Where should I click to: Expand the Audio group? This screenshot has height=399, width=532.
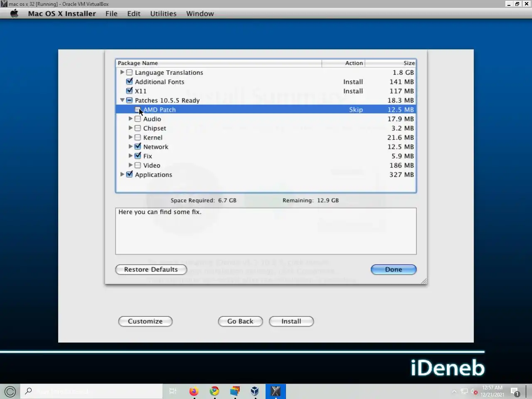[131, 119]
